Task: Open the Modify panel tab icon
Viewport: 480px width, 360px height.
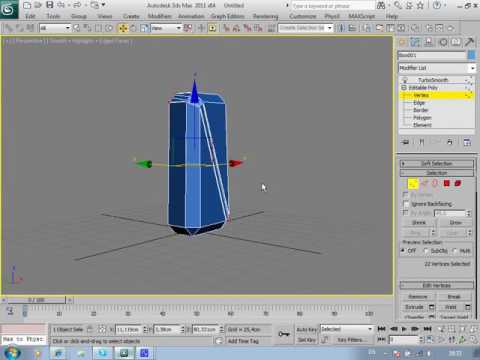Action: [415, 42]
